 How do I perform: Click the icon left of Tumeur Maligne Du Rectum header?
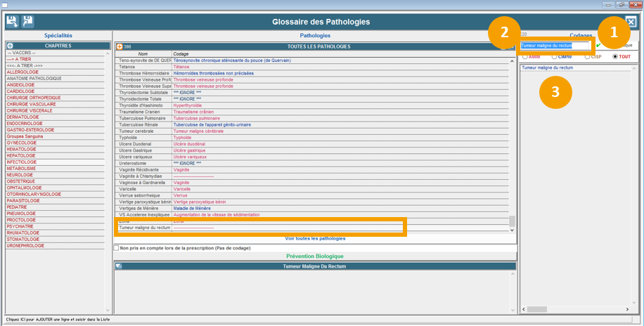pyautogui.click(x=119, y=266)
